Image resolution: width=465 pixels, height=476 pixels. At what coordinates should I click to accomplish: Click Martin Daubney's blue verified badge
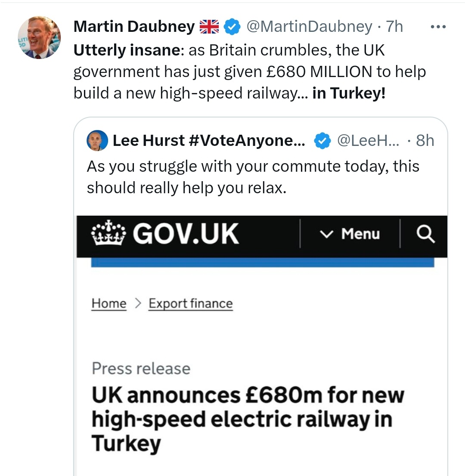pos(233,27)
